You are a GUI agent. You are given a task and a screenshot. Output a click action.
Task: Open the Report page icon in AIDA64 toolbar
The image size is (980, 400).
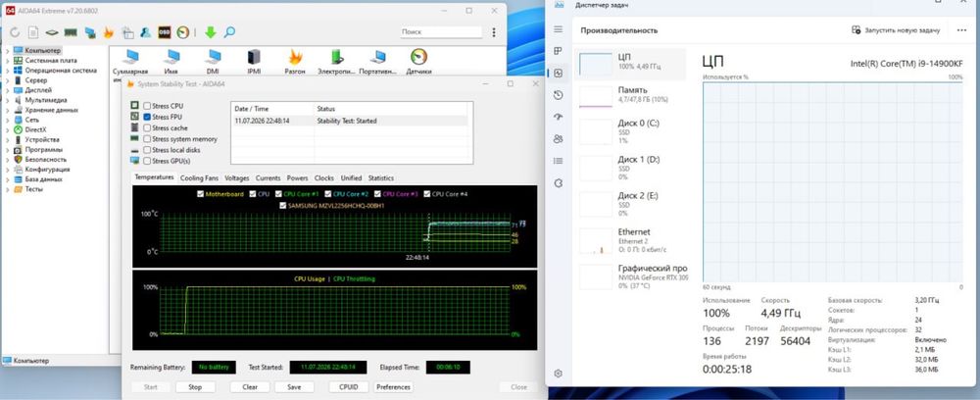coord(33,32)
